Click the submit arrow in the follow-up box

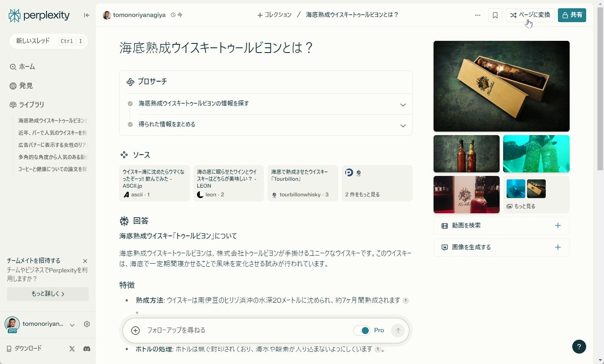click(397, 330)
